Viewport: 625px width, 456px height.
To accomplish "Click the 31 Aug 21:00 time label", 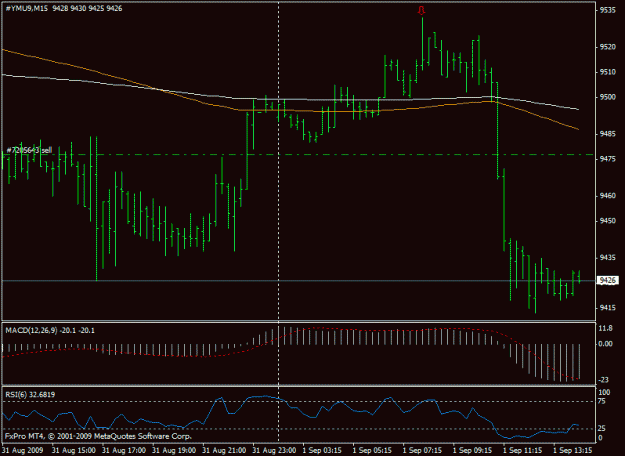I will tap(224, 450).
